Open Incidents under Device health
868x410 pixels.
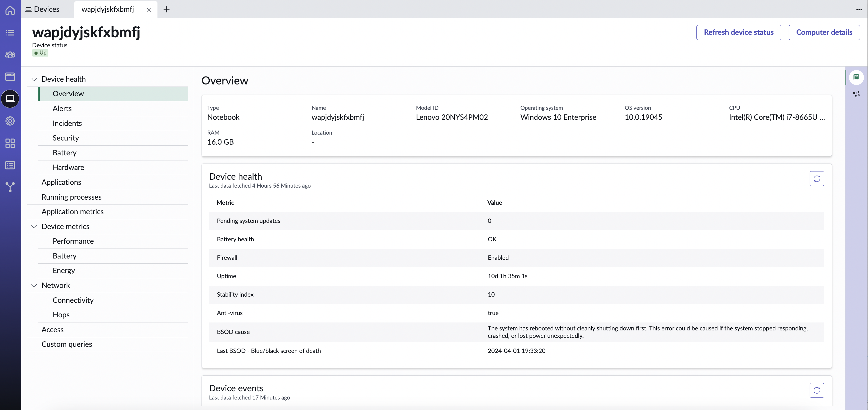(x=113, y=123)
